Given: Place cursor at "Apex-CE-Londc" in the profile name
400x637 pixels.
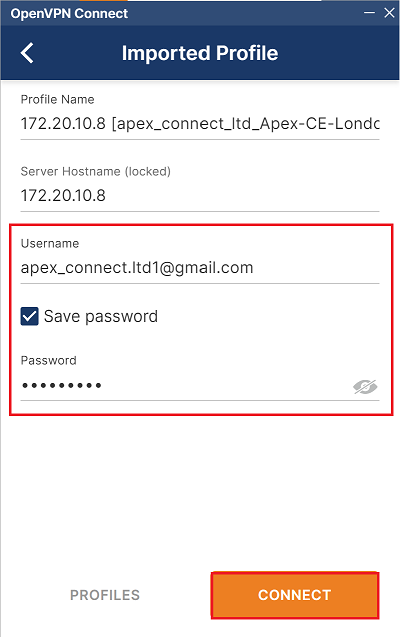Looking at the screenshot, I should [x=320, y=124].
